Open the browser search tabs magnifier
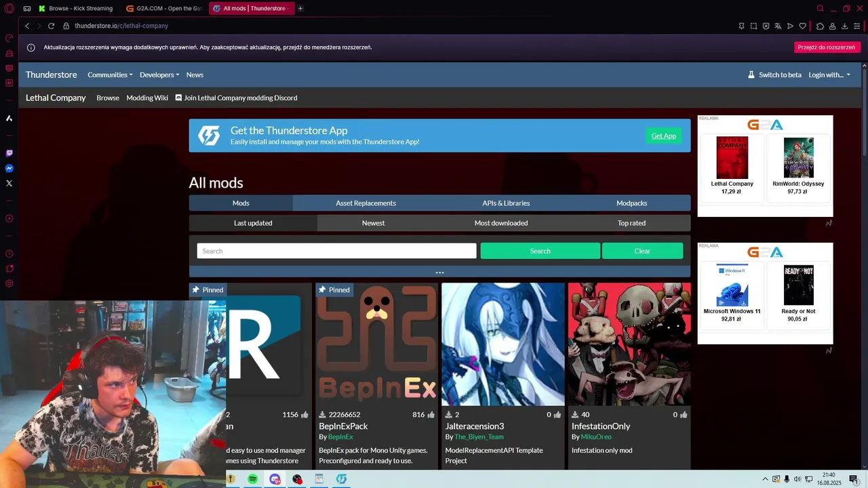 click(x=820, y=9)
